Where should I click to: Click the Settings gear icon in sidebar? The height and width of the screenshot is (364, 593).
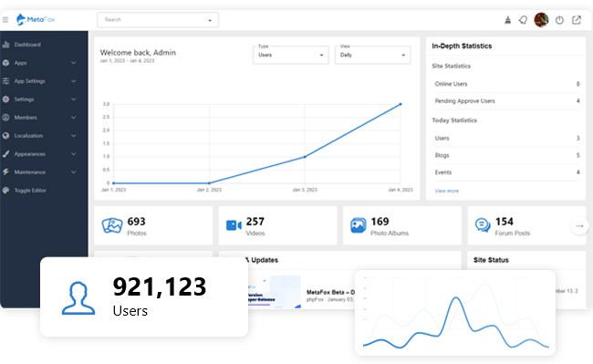click(5, 99)
